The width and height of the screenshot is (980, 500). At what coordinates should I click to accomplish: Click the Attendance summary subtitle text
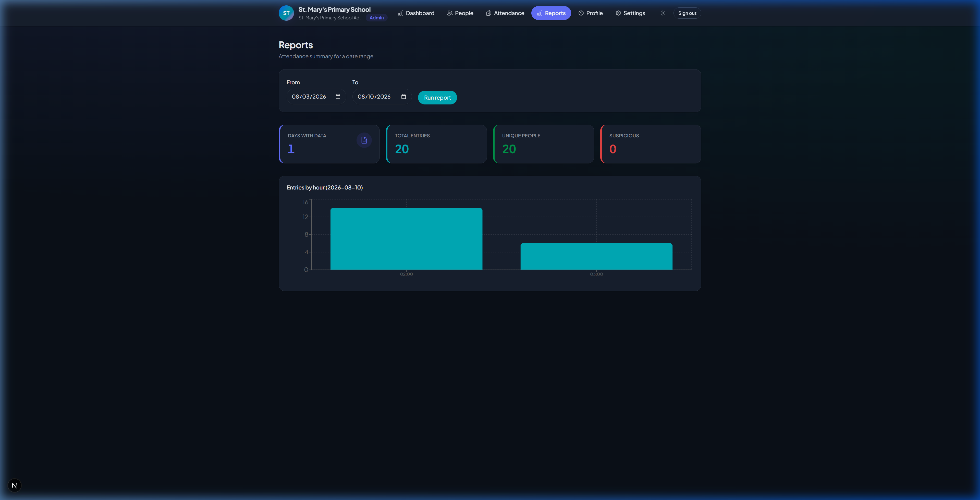coord(326,56)
